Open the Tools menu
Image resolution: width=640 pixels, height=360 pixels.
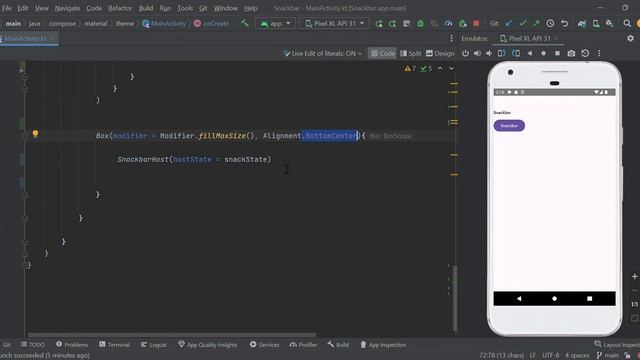(x=185, y=8)
